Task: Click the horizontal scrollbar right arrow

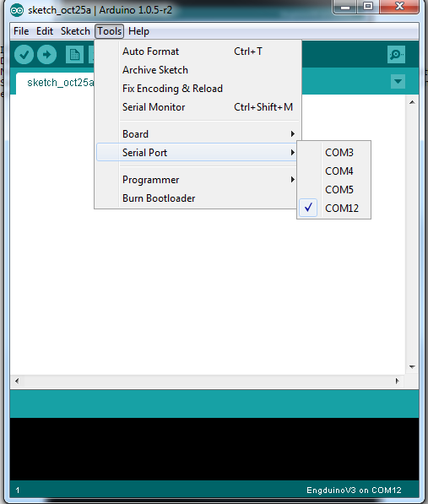Action: tap(398, 381)
